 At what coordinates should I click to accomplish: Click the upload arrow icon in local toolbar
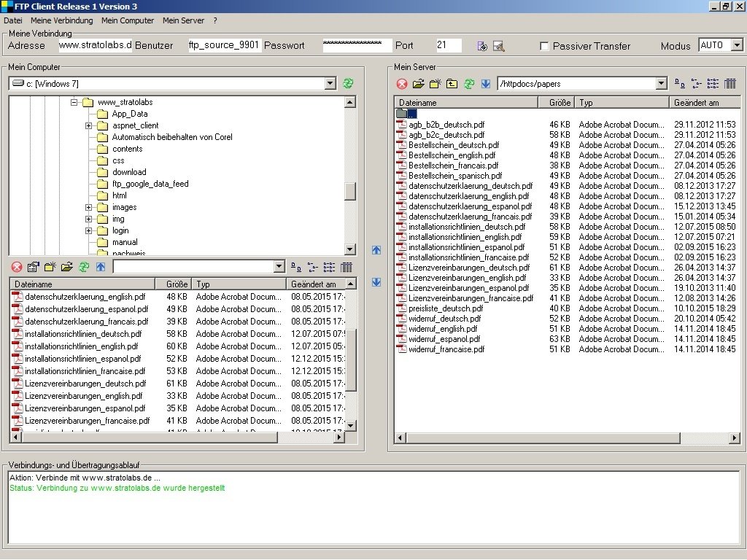(101, 267)
